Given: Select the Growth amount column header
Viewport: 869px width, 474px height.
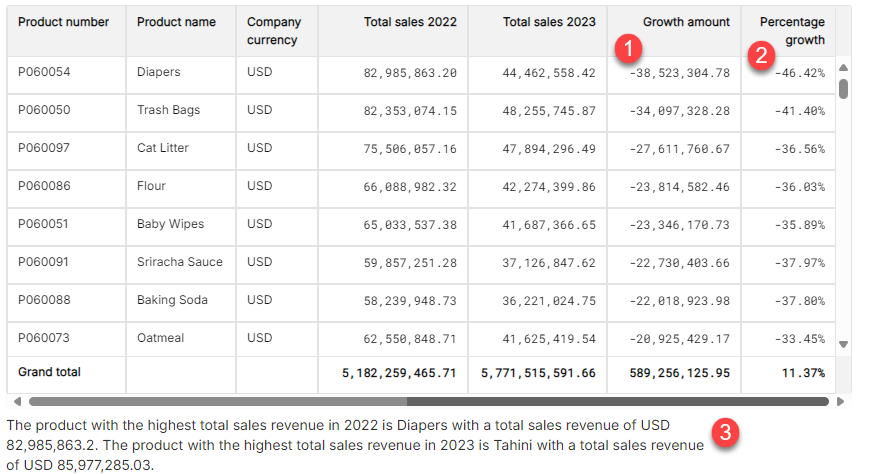Looking at the screenshot, I should [x=686, y=22].
